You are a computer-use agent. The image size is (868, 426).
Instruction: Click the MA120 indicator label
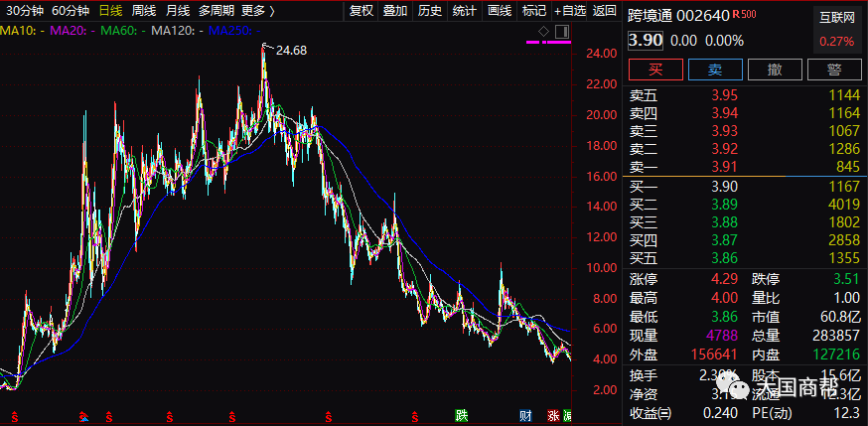click(177, 32)
